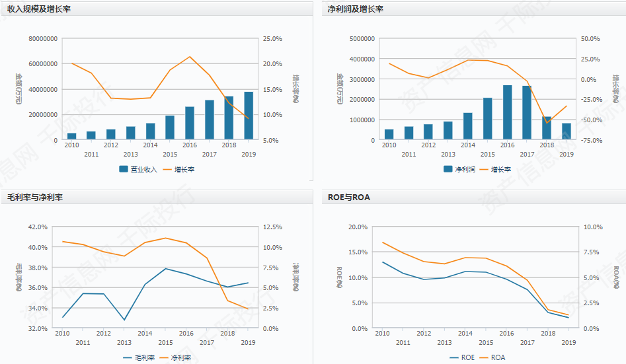Click the 营业收入 legend bar icon
Viewport: 626px width, 364px height.
point(124,169)
